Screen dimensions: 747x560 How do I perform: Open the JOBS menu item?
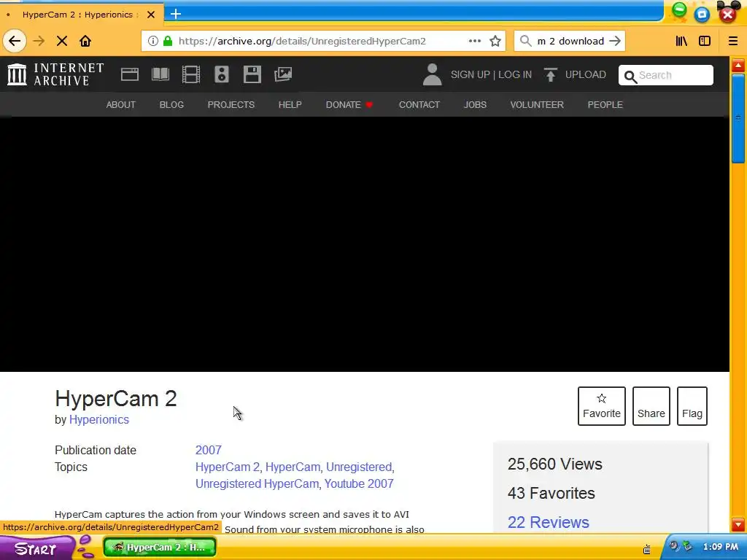click(475, 105)
